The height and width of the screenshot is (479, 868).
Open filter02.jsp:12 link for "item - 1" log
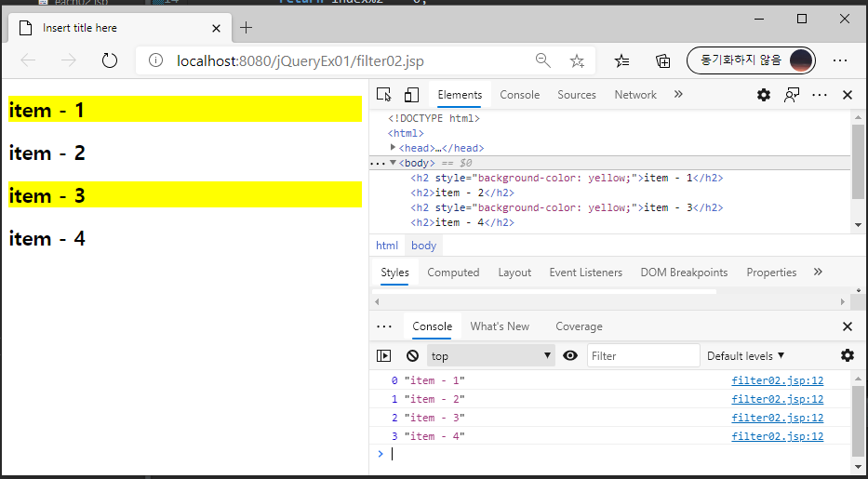(x=777, y=380)
